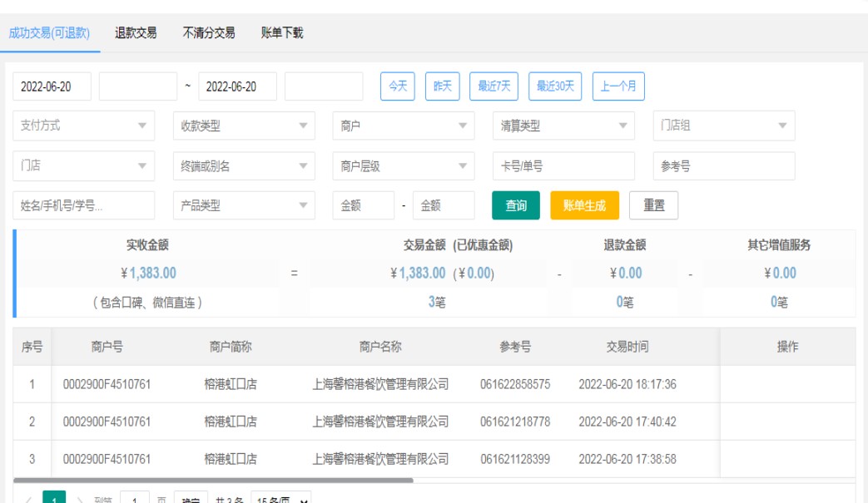The image size is (868, 503).
Task: Click the orange 账单生成 button
Action: [584, 205]
